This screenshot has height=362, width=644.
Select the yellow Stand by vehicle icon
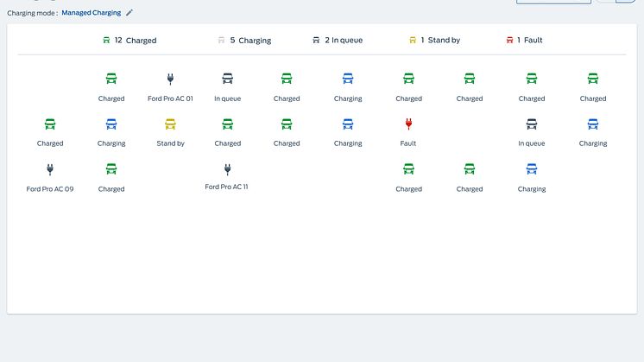(170, 124)
